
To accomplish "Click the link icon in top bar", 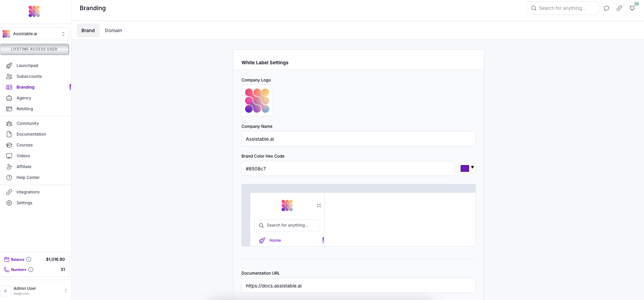I will click(x=619, y=8).
